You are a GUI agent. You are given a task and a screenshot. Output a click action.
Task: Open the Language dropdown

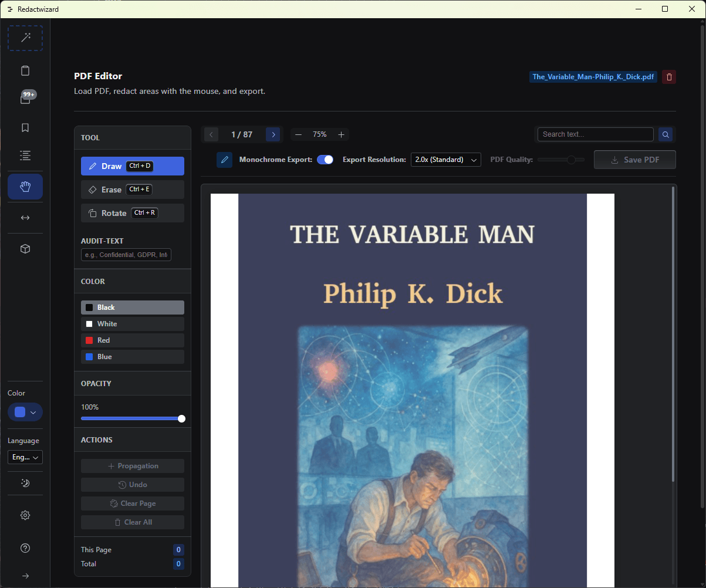[x=25, y=458]
